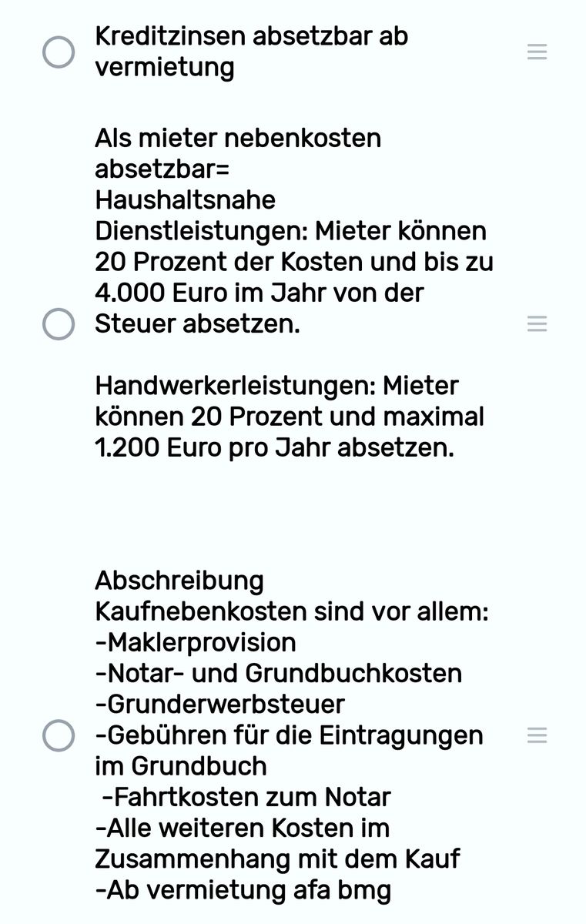Viewport: 586px width, 924px height.
Task: Click the '4.000 Euro im Jahr' line
Action: click(x=260, y=293)
